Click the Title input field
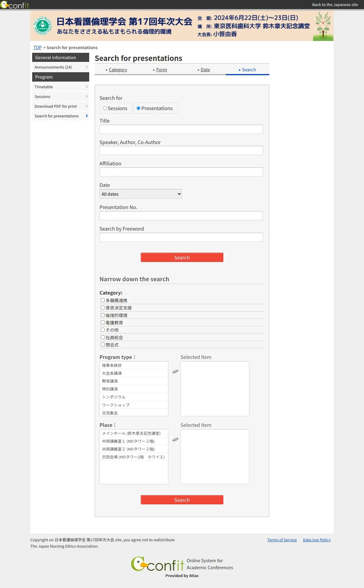This screenshot has width=364, height=588. [181, 129]
